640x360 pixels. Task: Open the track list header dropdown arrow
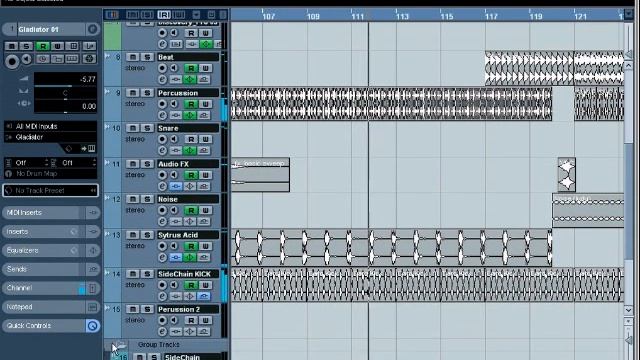point(196,15)
